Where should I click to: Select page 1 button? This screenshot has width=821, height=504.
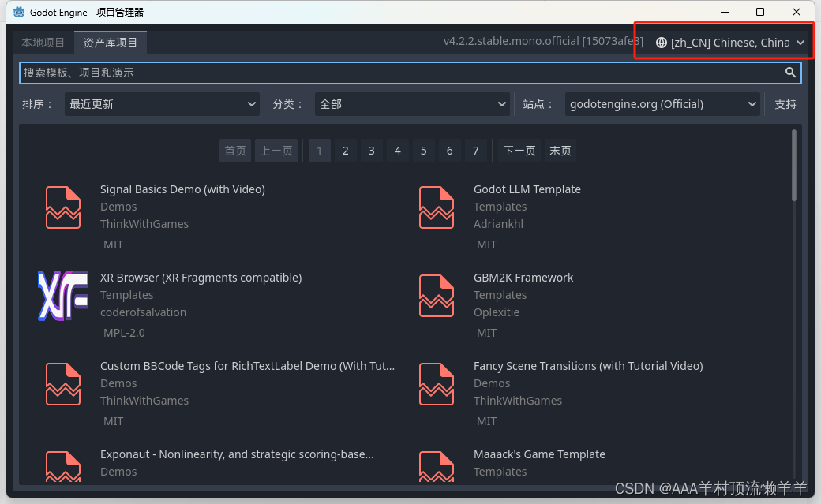coord(320,151)
